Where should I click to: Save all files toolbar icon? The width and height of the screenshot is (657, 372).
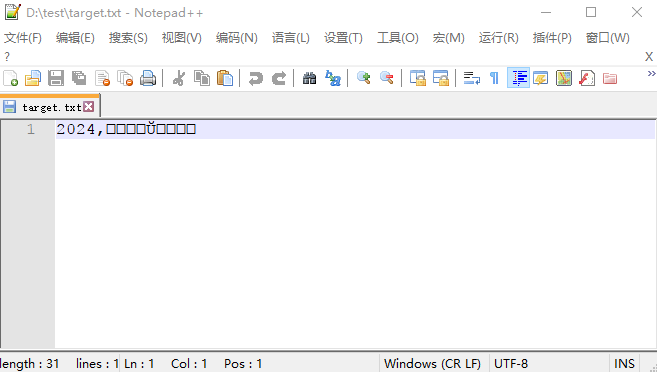79,78
